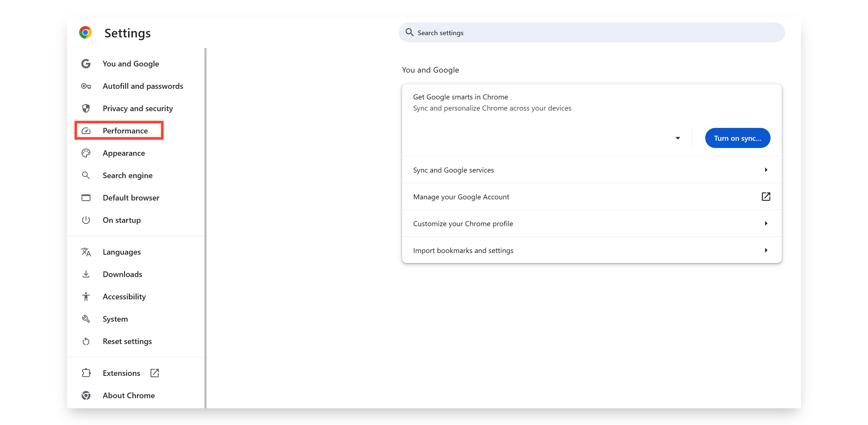This screenshot has height=425, width=868.
Task: Click the power icon for On startup
Action: point(86,220)
